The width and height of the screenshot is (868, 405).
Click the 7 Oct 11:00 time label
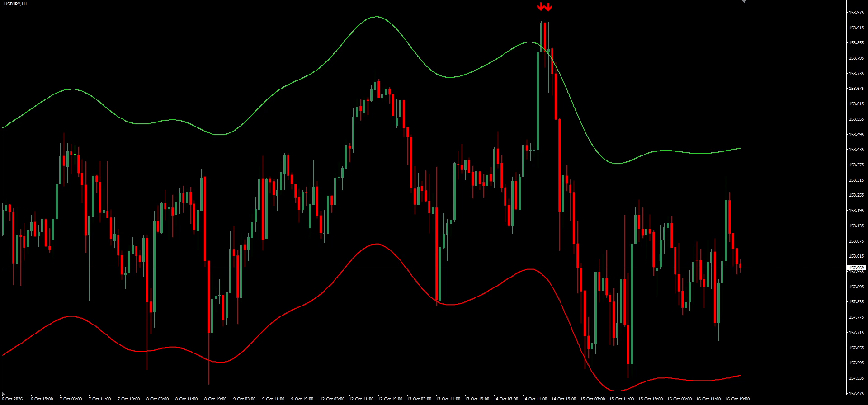99,399
